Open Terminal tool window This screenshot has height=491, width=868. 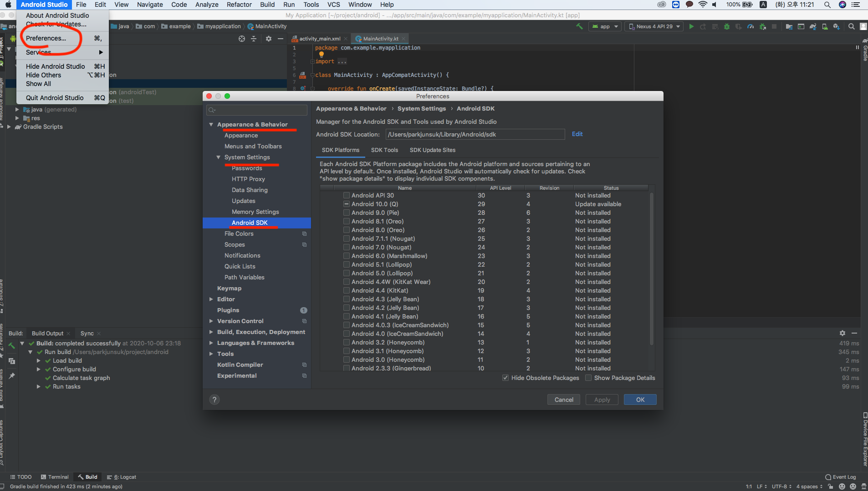pyautogui.click(x=55, y=477)
